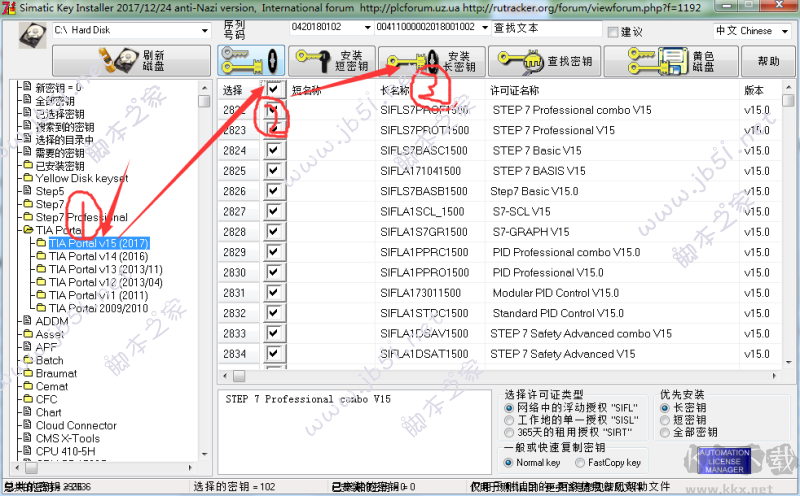Screen dimensions: 800x496
Task: Select S7-GRAPH V15 license row
Action: pyautogui.click(x=499, y=232)
